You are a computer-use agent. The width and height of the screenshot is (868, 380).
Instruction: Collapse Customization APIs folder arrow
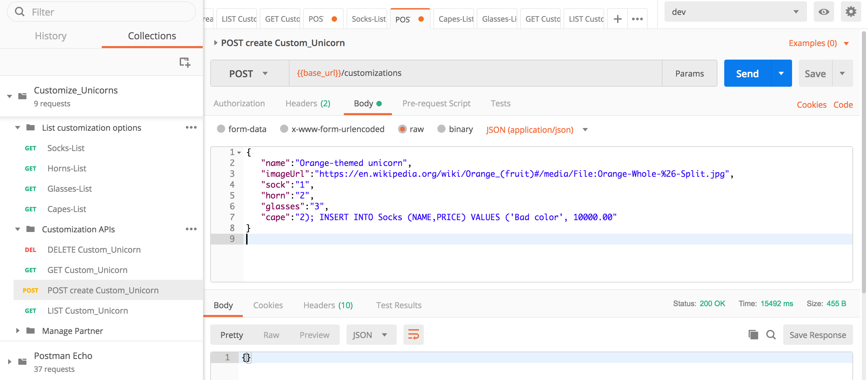(x=18, y=229)
